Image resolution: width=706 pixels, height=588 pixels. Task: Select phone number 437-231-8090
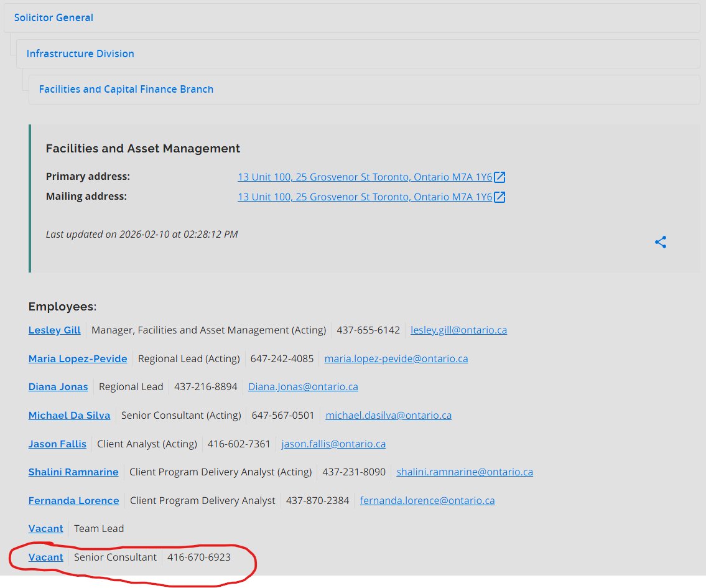coord(354,472)
